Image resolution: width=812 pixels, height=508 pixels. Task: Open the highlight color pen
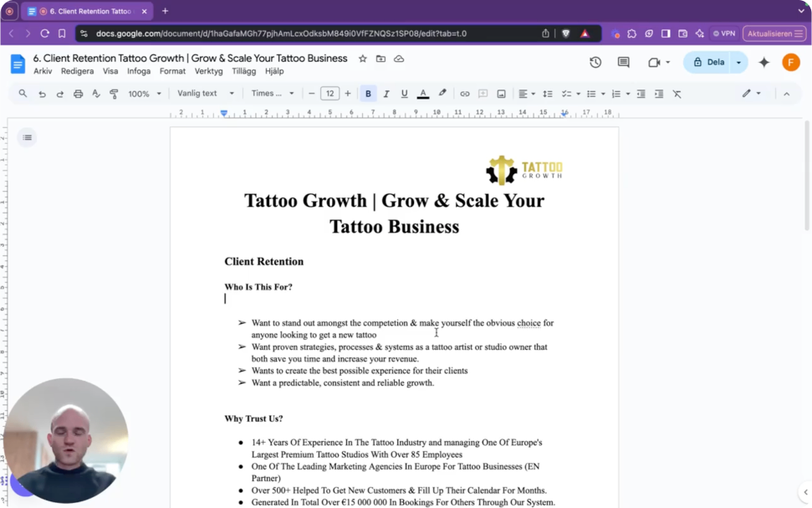[442, 93]
